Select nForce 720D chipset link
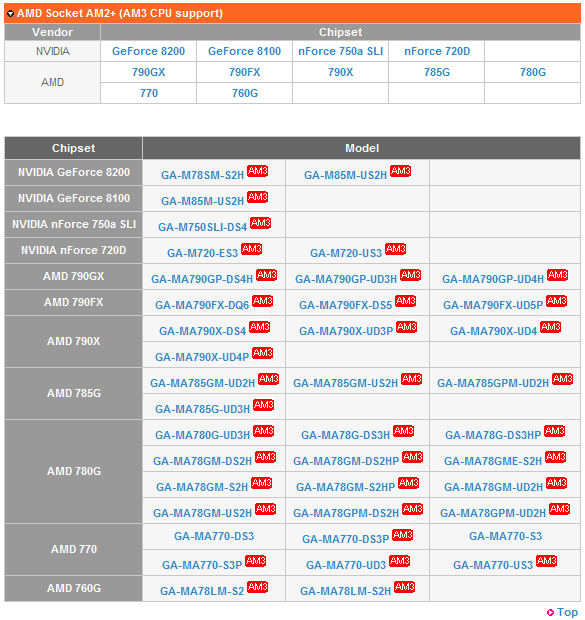 [x=437, y=51]
